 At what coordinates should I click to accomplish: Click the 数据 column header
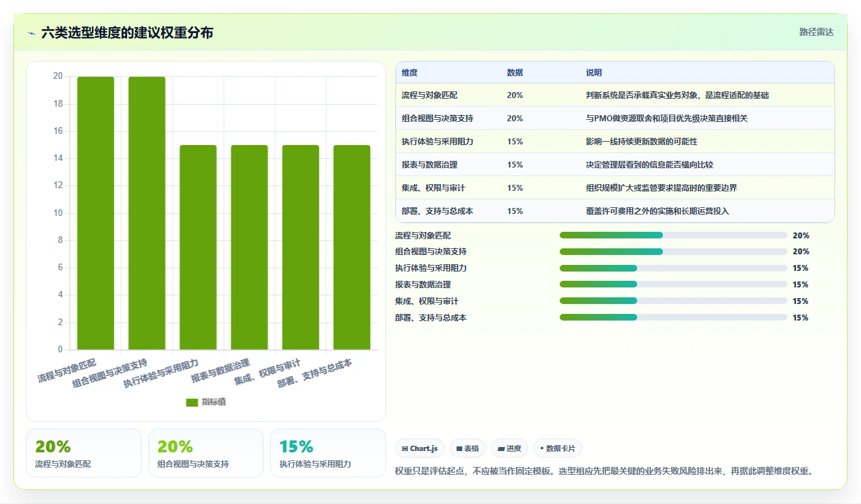pos(515,73)
